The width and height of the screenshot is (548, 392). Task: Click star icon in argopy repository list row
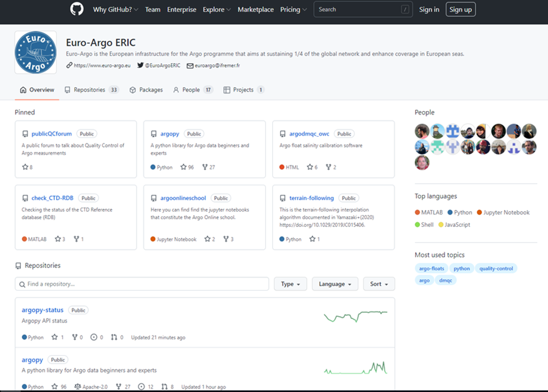tap(54, 386)
